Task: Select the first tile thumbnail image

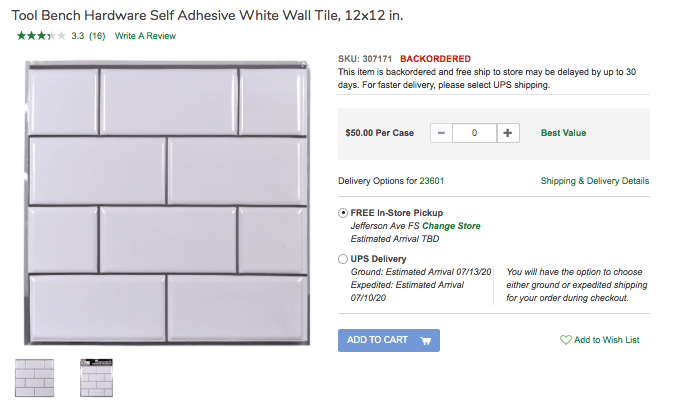Action: click(x=34, y=377)
